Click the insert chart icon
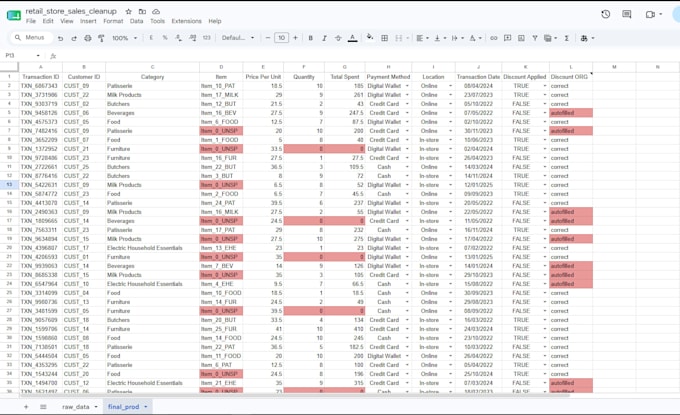The width and height of the screenshot is (680, 415). pos(521,38)
